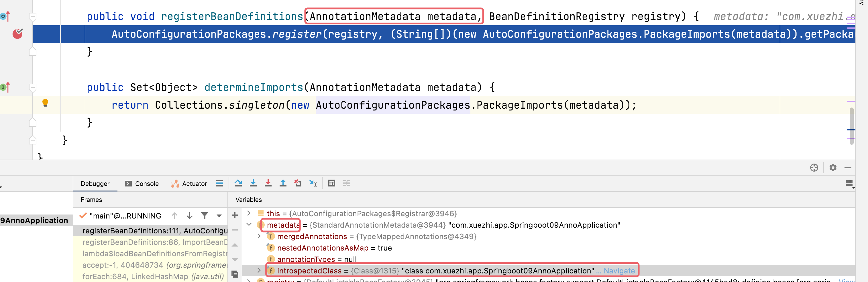The image size is (868, 282).
Task: Click the highlighted AutoConfigurationPackages.register code line
Action: tap(444, 34)
